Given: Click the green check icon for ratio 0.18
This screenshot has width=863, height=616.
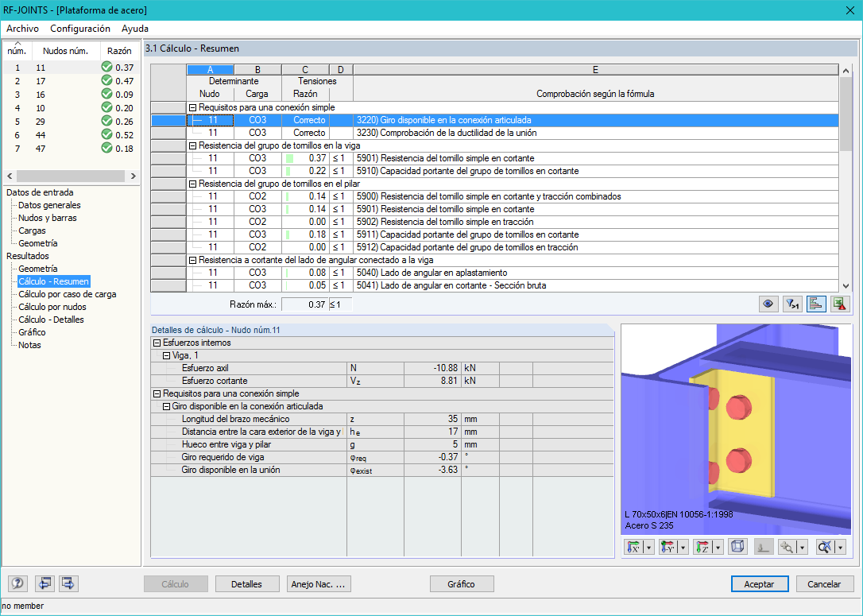Looking at the screenshot, I should coord(106,148).
